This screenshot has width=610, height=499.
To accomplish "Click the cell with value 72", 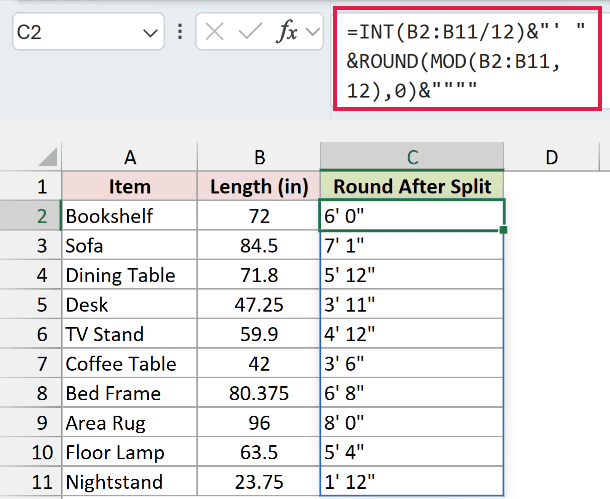I will point(259,216).
